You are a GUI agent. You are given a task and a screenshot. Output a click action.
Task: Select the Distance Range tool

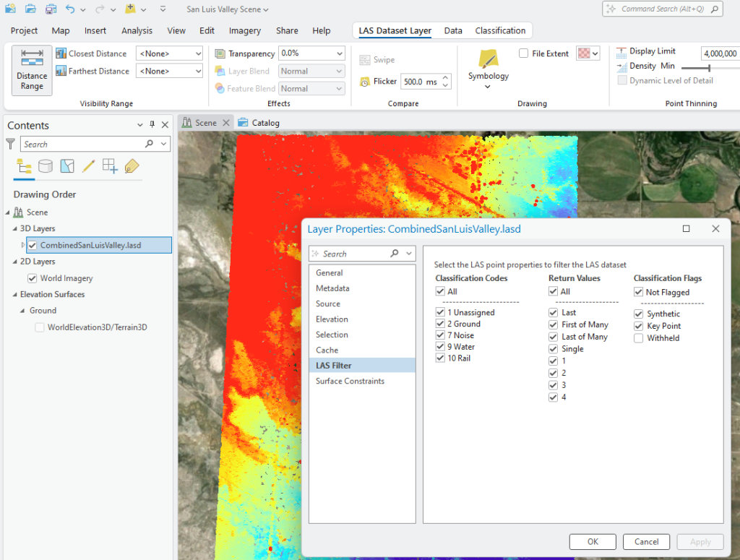click(x=31, y=70)
